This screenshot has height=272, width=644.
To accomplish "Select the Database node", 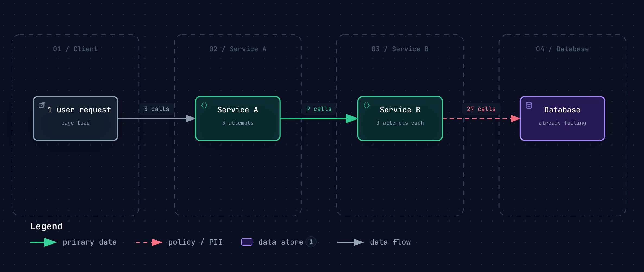I will 562,119.
